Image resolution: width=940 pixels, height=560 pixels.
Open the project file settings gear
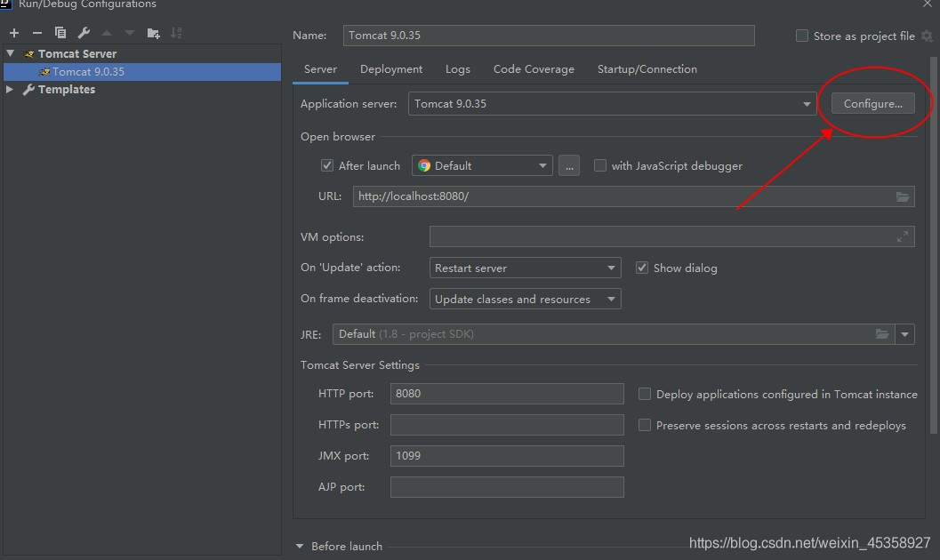pyautogui.click(x=927, y=36)
